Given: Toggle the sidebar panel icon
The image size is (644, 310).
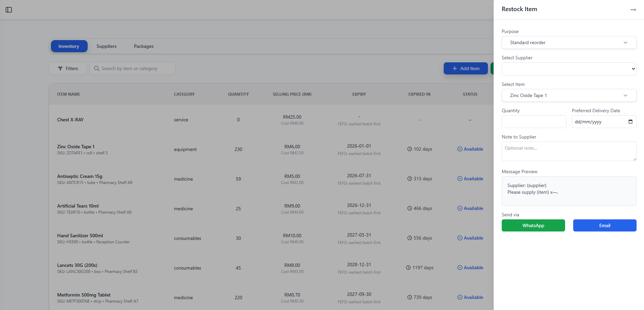Looking at the screenshot, I should (9, 10).
